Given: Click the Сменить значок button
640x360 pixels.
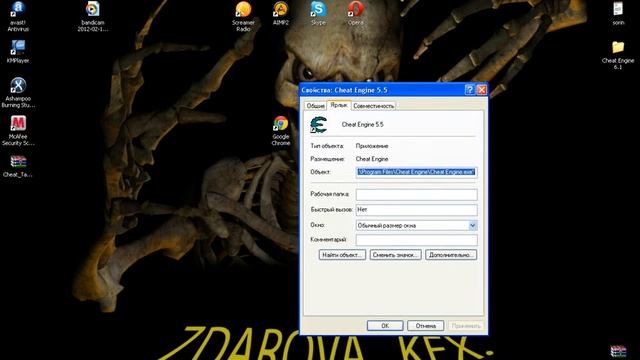Looking at the screenshot, I should click(x=396, y=255).
